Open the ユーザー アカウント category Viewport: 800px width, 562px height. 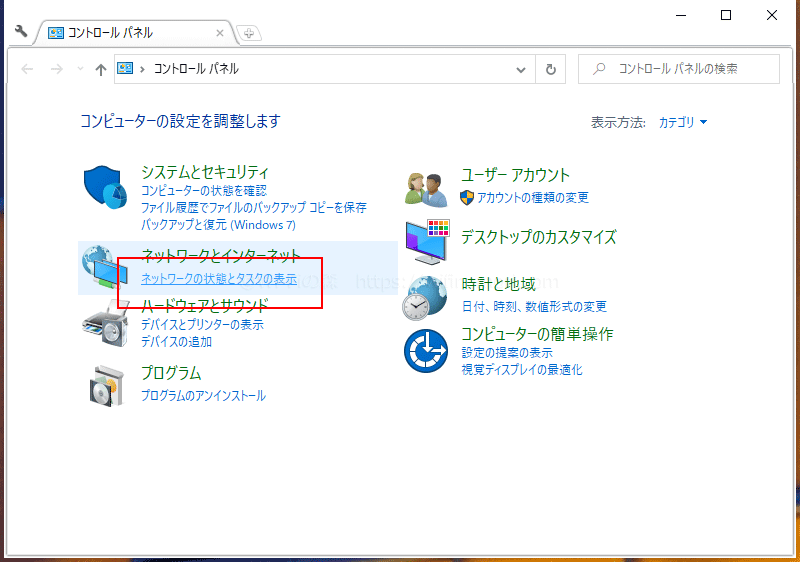coord(515,175)
